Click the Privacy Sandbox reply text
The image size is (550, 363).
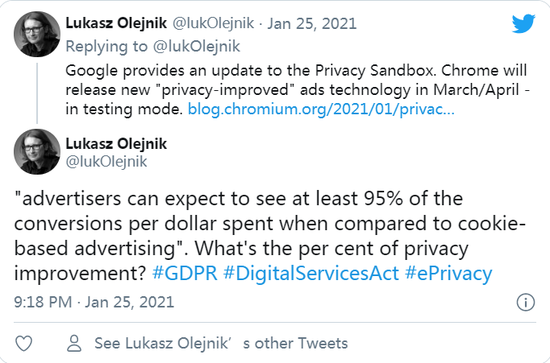[297, 90]
